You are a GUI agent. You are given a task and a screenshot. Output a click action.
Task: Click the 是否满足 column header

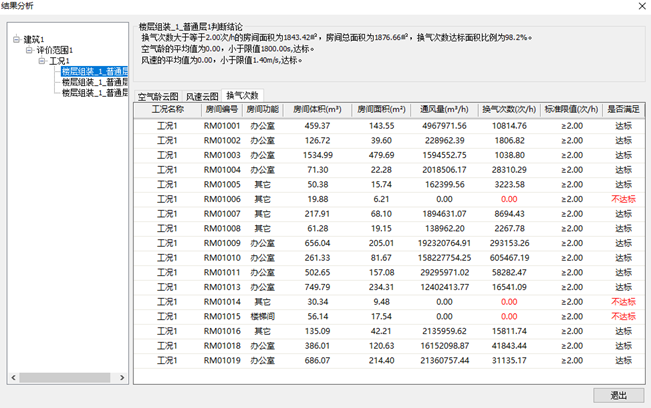pos(623,110)
